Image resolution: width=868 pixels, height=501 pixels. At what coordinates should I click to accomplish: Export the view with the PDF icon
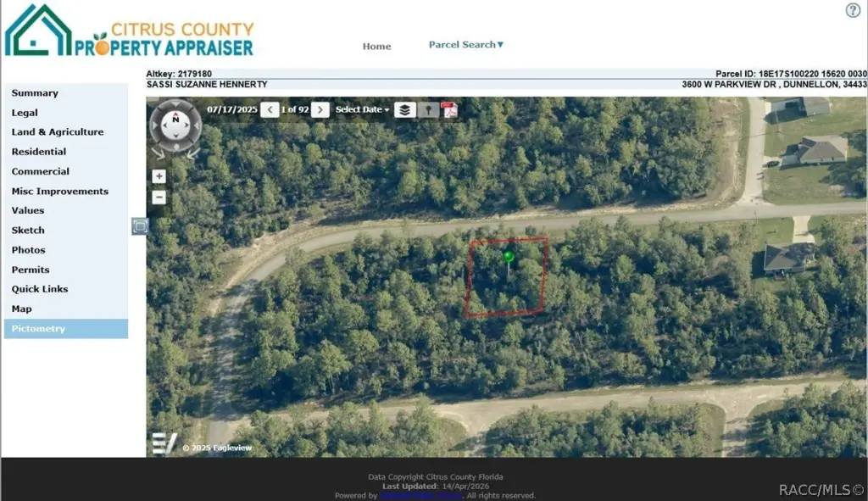tap(449, 109)
